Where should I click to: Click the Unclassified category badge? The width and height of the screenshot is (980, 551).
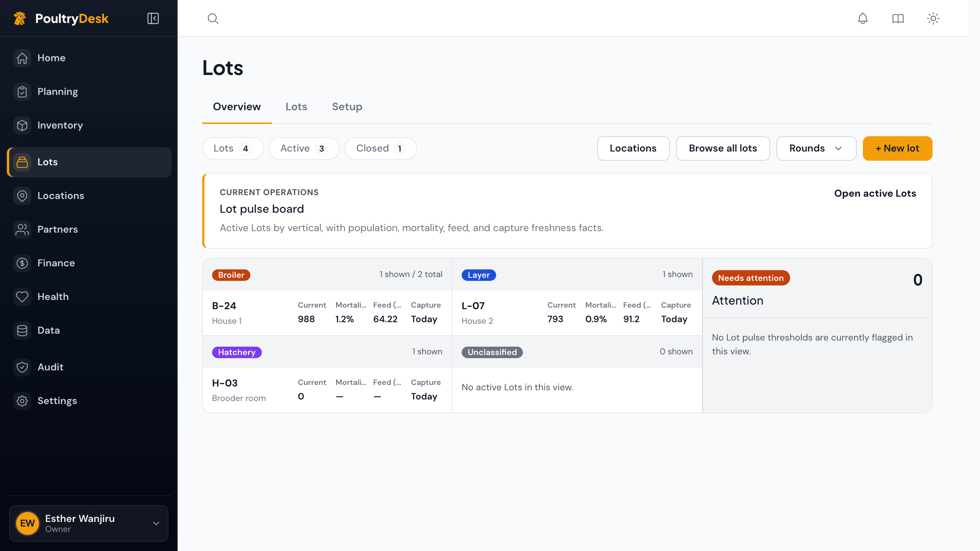click(492, 352)
